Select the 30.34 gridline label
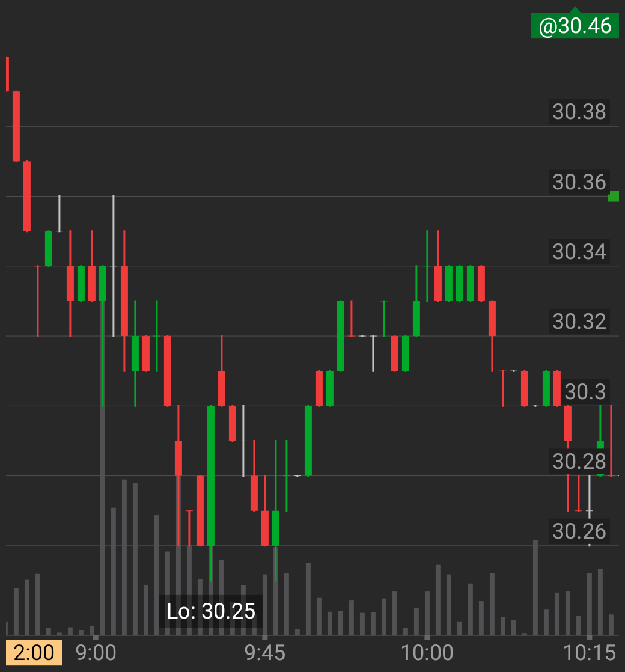The width and height of the screenshot is (625, 672). (x=579, y=252)
